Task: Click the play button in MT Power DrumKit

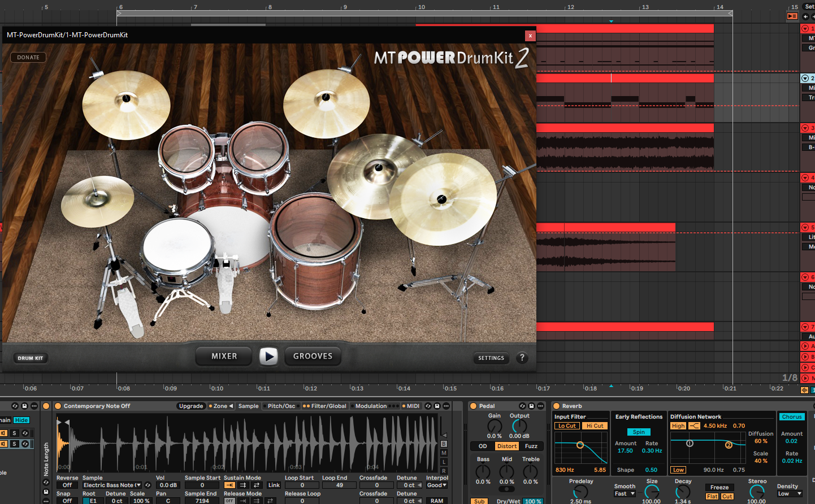Action: tap(268, 357)
